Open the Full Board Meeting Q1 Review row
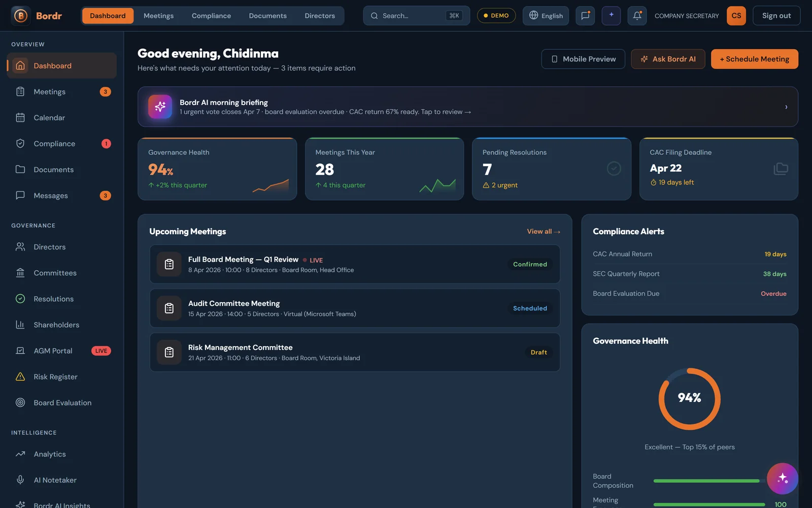Screen dimensions: 812x508 click(355, 264)
